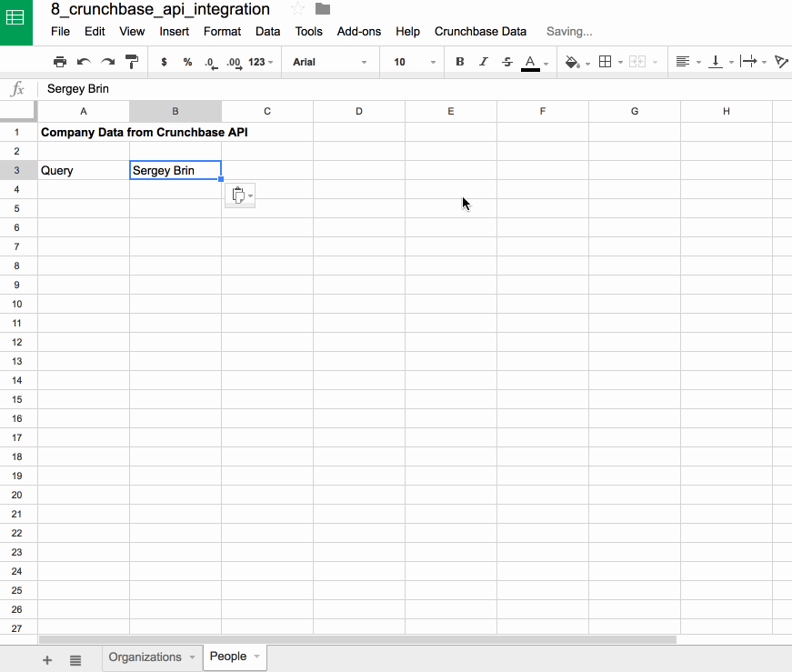Select cell with Sergey Brin
Screen dimensions: 792x672
coord(175,170)
